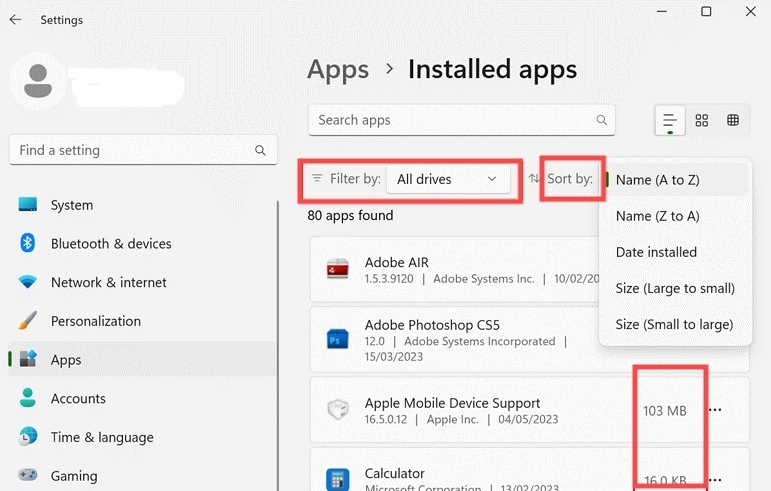Open Accounts settings

[x=143, y=398]
